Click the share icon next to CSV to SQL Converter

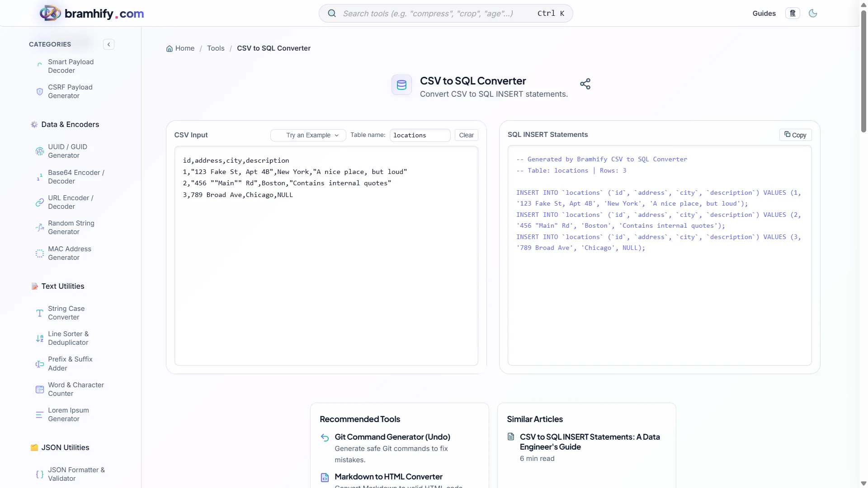click(x=585, y=84)
